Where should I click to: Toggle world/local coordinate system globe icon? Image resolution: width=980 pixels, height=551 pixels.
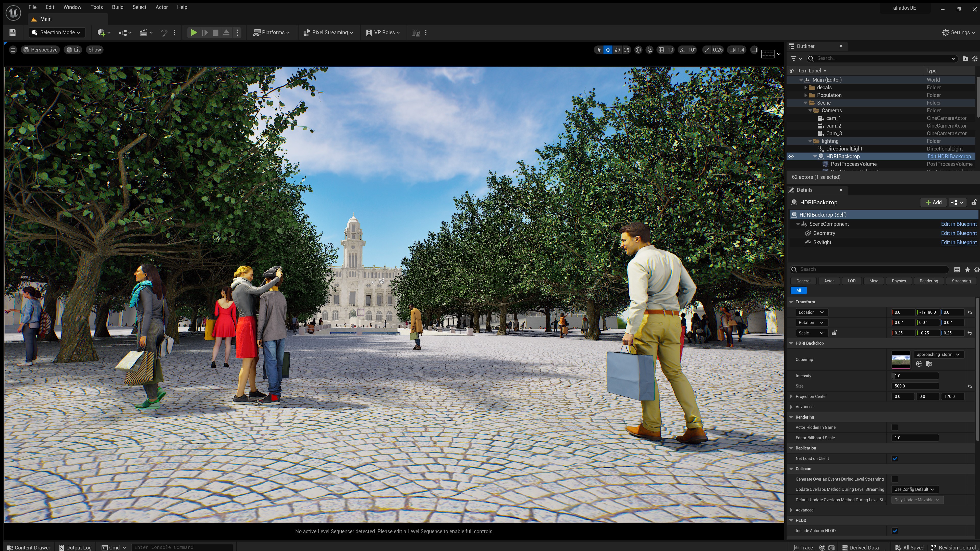638,50
